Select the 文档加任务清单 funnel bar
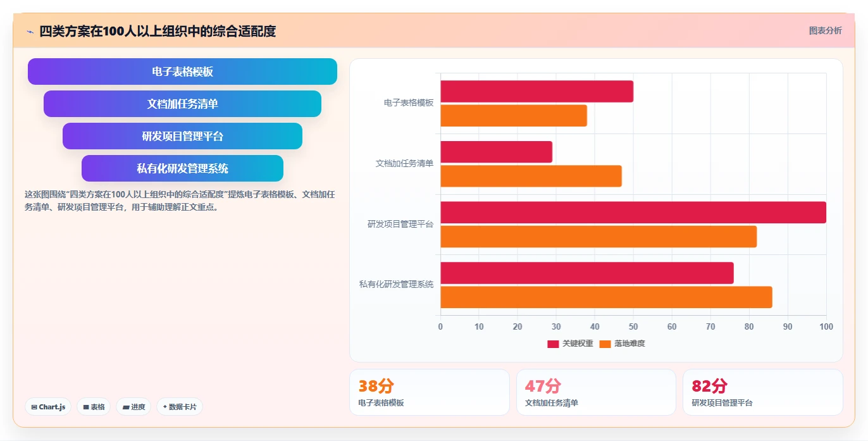The height and width of the screenshot is (441, 868). [x=182, y=104]
